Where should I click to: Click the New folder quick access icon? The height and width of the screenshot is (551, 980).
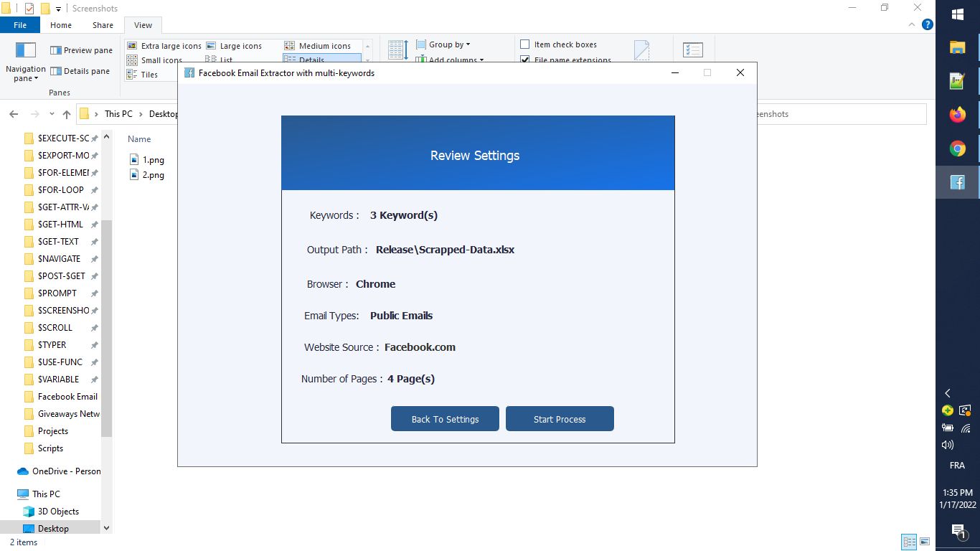point(45,9)
